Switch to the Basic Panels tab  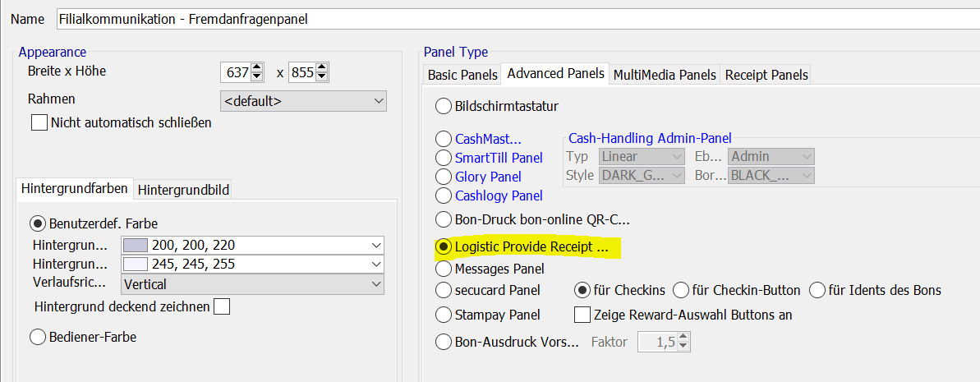462,75
